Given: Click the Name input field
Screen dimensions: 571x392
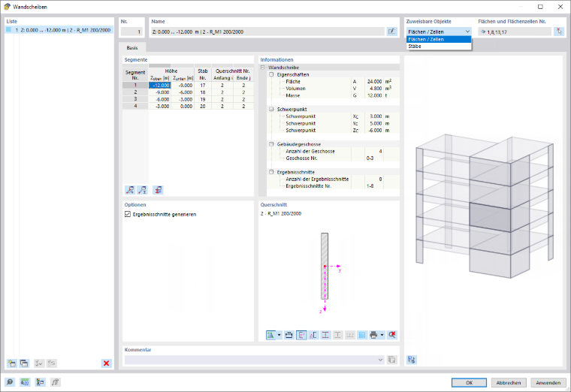Looking at the screenshot, I should 267,32.
